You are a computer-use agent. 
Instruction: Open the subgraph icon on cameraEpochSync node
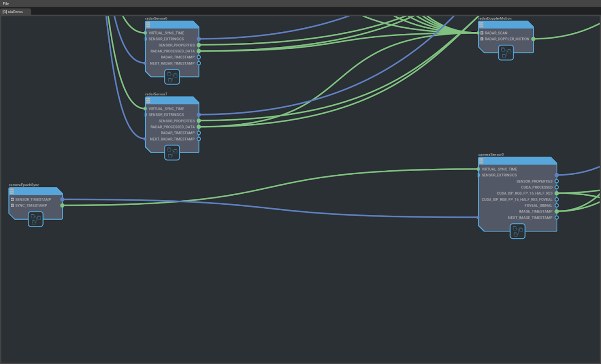(x=36, y=220)
